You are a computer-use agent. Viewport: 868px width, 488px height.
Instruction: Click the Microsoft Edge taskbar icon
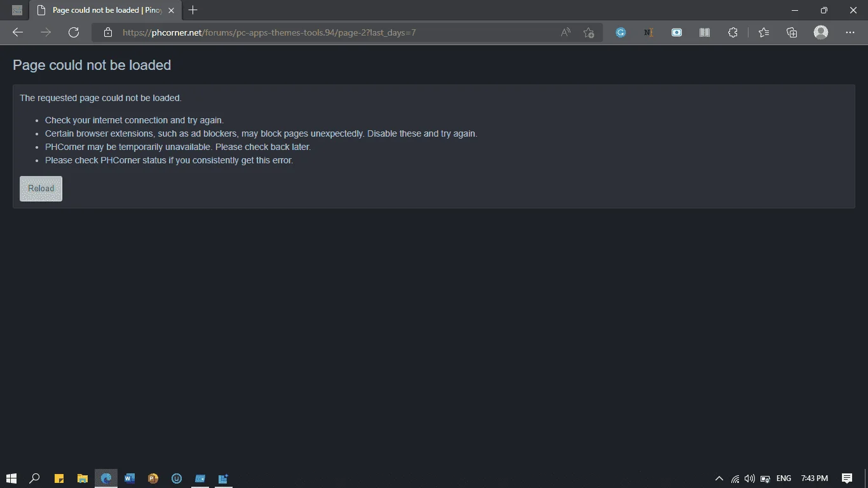click(106, 478)
